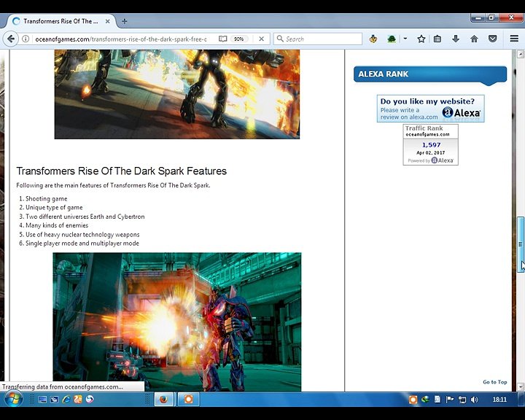Open Firefox hamburger menu
The width and height of the screenshot is (525, 420).
click(x=514, y=39)
